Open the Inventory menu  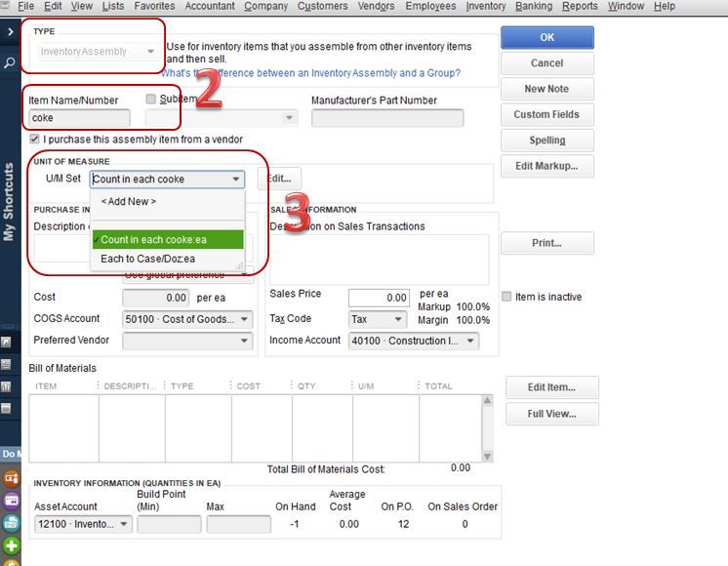[x=486, y=6]
